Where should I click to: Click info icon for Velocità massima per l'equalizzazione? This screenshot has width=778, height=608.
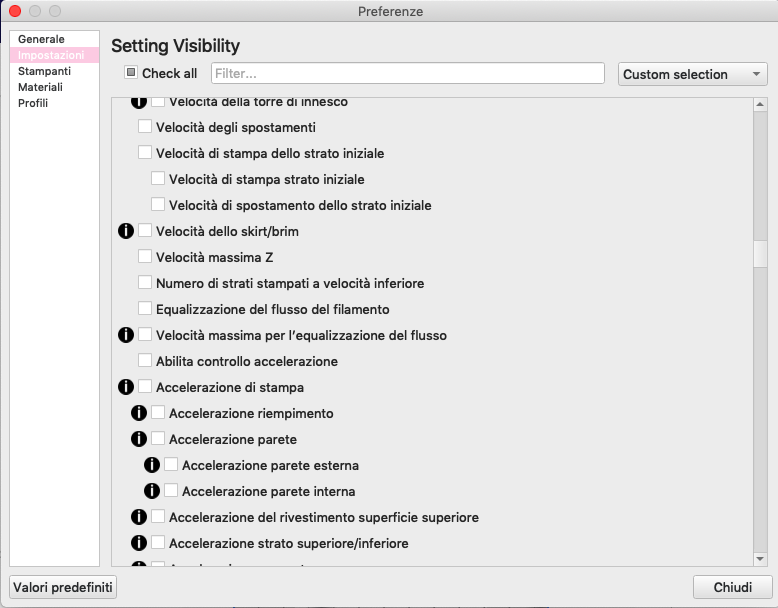tap(126, 335)
